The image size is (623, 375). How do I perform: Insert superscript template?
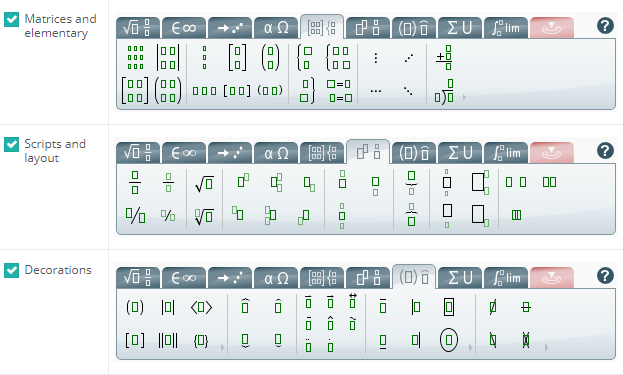243,181
